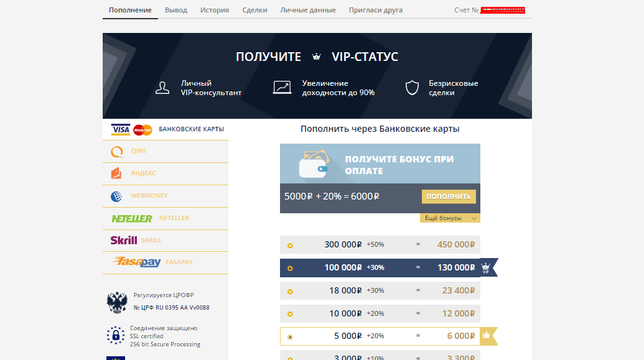Click the 'Регулируется ЦРОФР' text
Viewport: 644px width, 360px height.
click(164, 295)
